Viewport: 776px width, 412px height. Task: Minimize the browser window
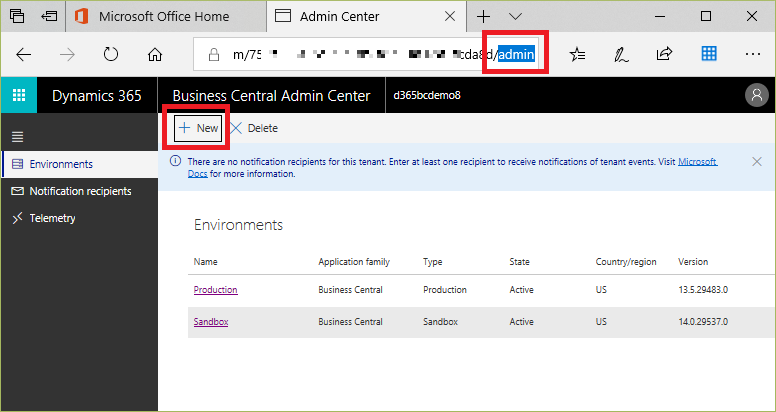pyautogui.click(x=661, y=16)
